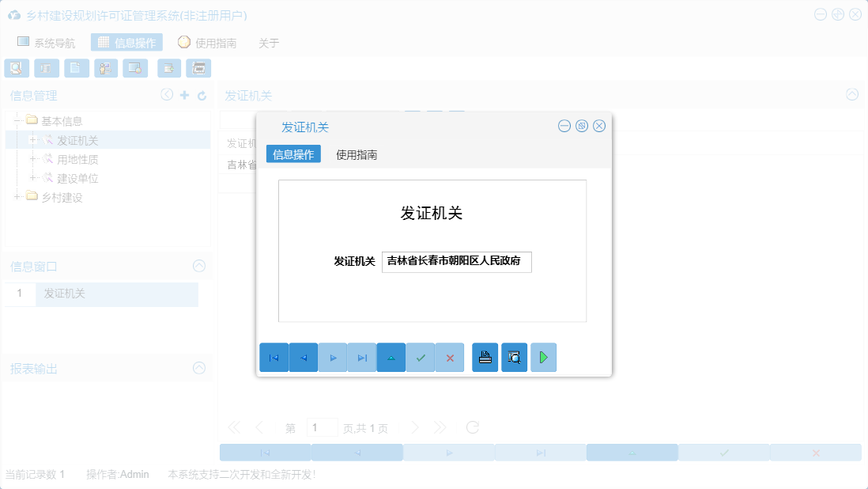The height and width of the screenshot is (489, 868).
Task: Collapse the 报表输出 panel
Action: coord(200,369)
